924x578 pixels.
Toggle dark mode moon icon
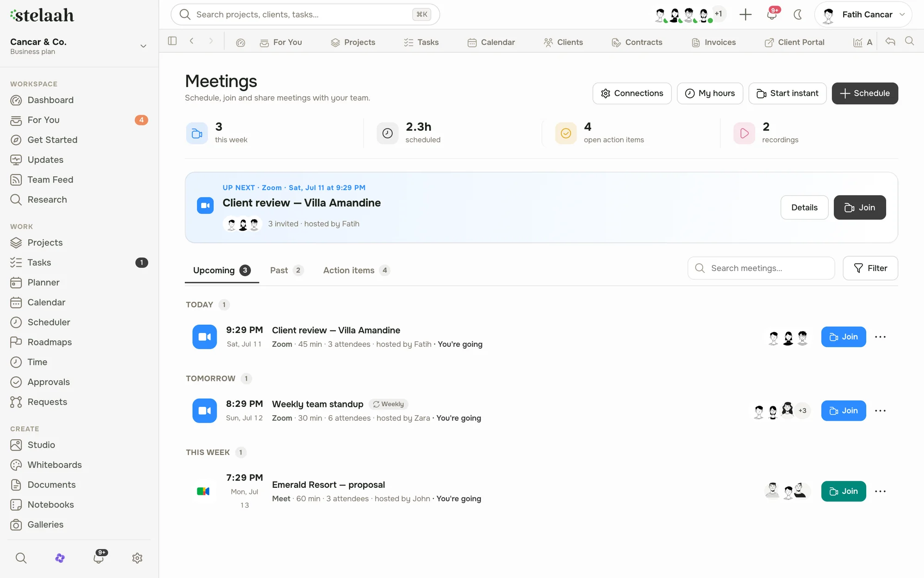click(x=798, y=14)
